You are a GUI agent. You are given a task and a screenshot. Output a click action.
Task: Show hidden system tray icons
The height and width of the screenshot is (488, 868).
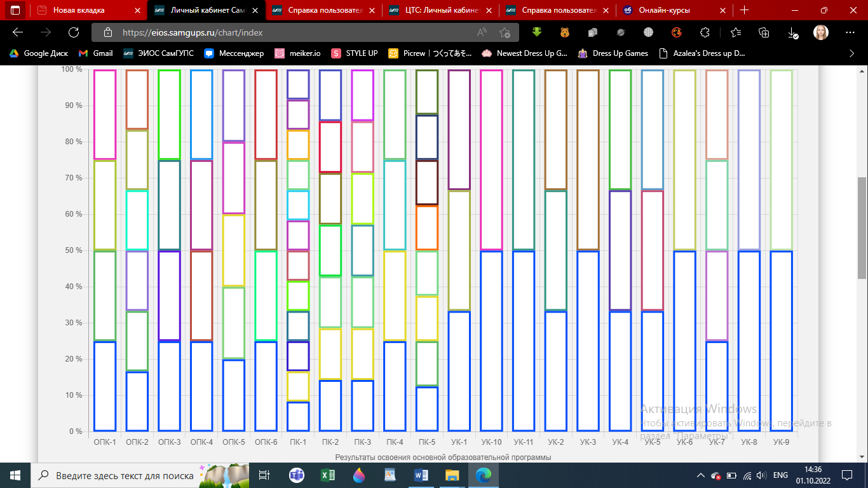(701, 475)
